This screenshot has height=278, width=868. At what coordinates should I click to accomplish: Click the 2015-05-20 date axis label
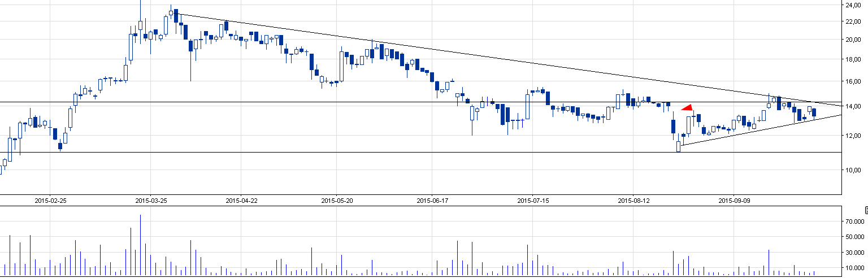[x=337, y=201]
